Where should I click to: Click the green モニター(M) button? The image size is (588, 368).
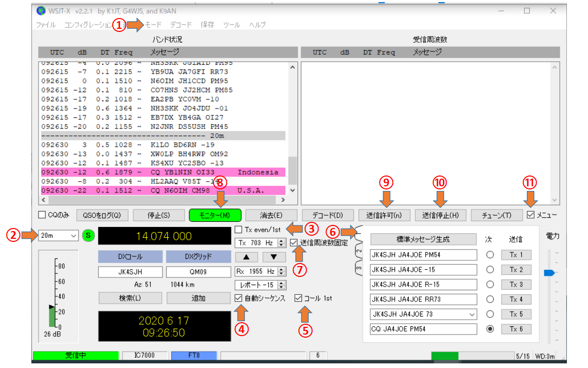click(x=215, y=215)
